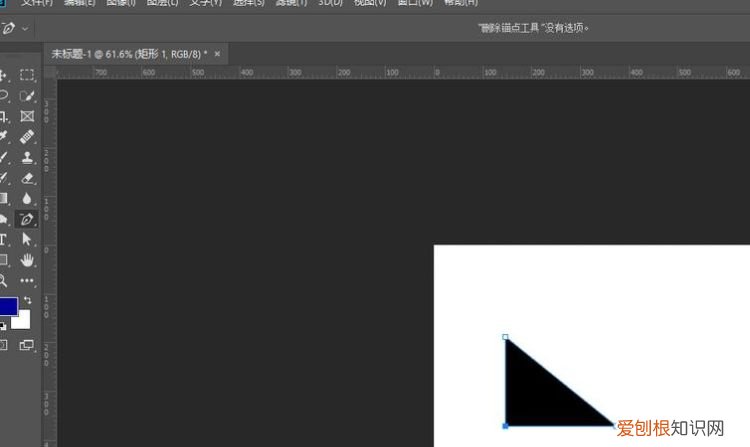Screen dimensions: 750x447
Task: Open the 视图(V) menu
Action: point(370,3)
